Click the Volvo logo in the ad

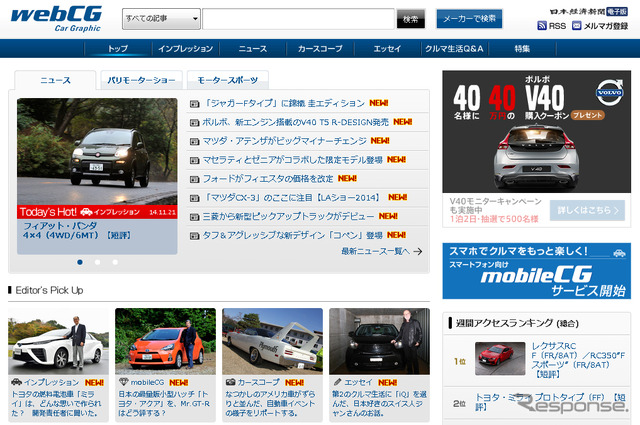[x=609, y=92]
